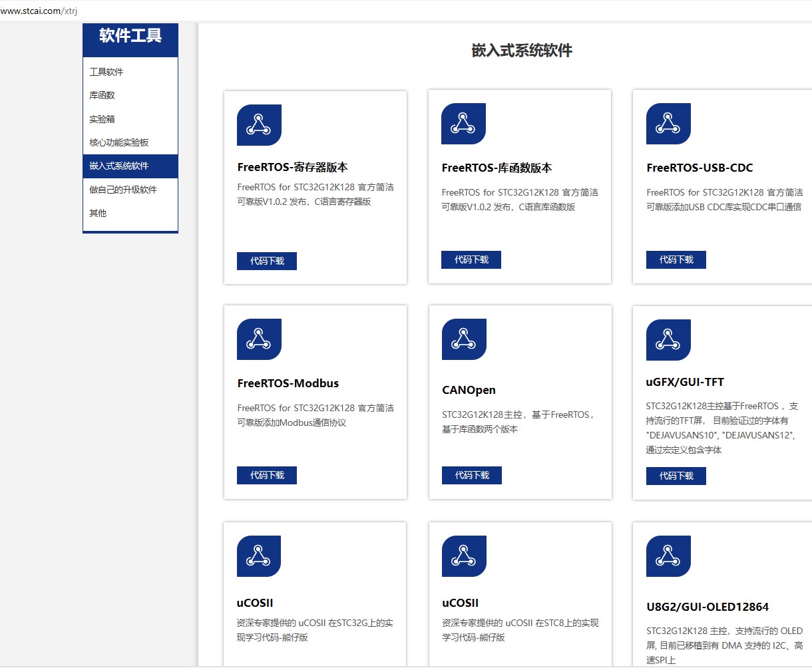This screenshot has width=812, height=668.
Task: Click the uCOSII title above the STC8 description
Action: pos(461,603)
